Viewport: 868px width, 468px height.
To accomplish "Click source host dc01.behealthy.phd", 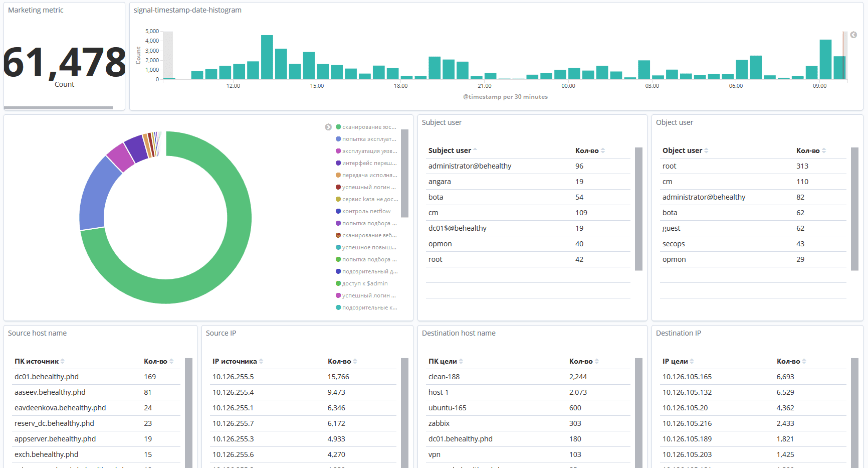I will click(47, 377).
